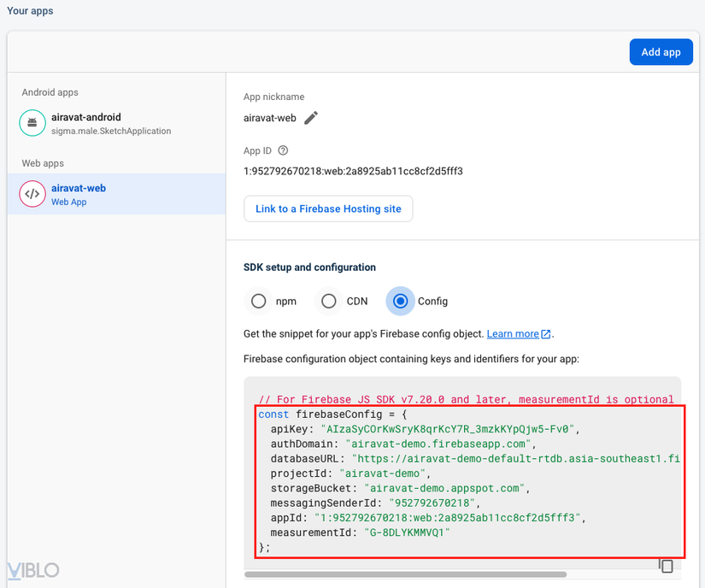Open the Learn more link
This screenshot has height=588, width=705.
pyautogui.click(x=513, y=334)
